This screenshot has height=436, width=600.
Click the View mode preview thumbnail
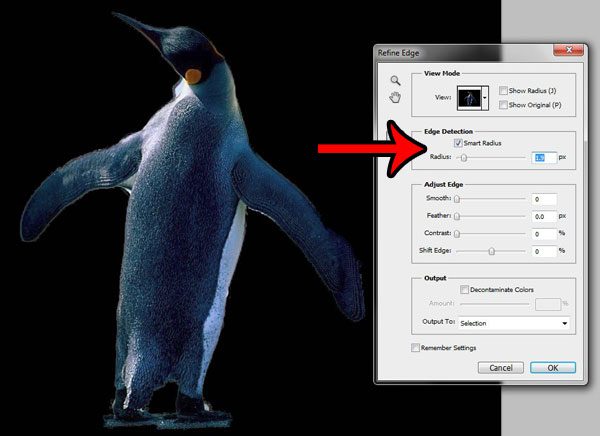click(x=469, y=97)
